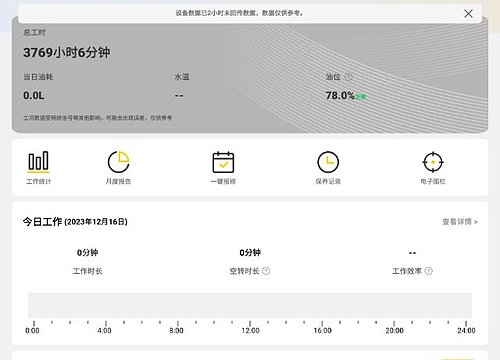Click the 16:00 marker on the timeline

322,330
